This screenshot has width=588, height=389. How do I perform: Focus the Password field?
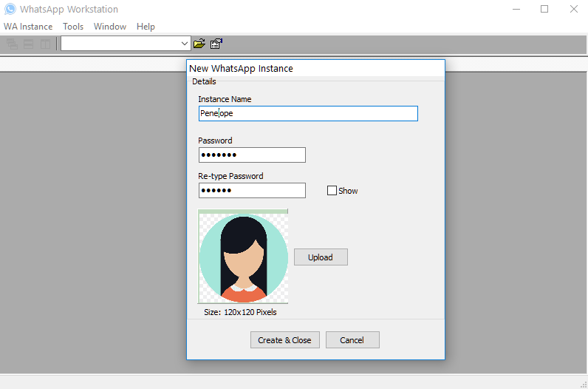[x=252, y=155]
